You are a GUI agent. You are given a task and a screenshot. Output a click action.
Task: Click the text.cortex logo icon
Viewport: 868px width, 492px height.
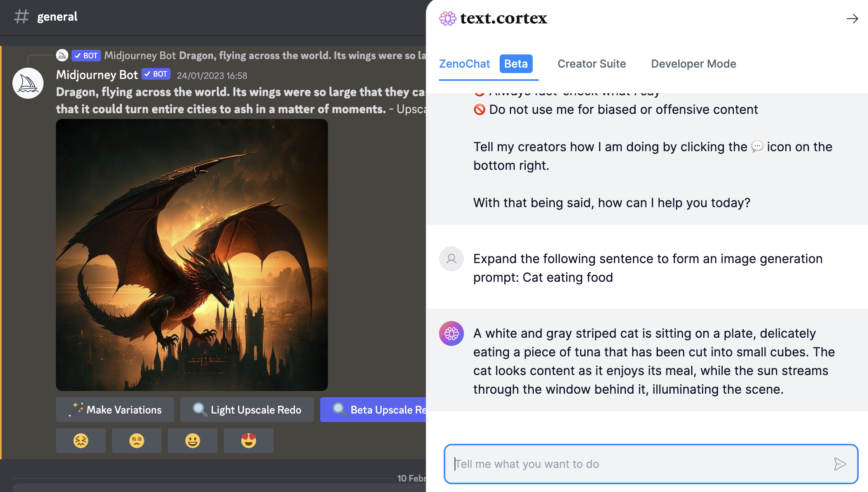(x=447, y=18)
